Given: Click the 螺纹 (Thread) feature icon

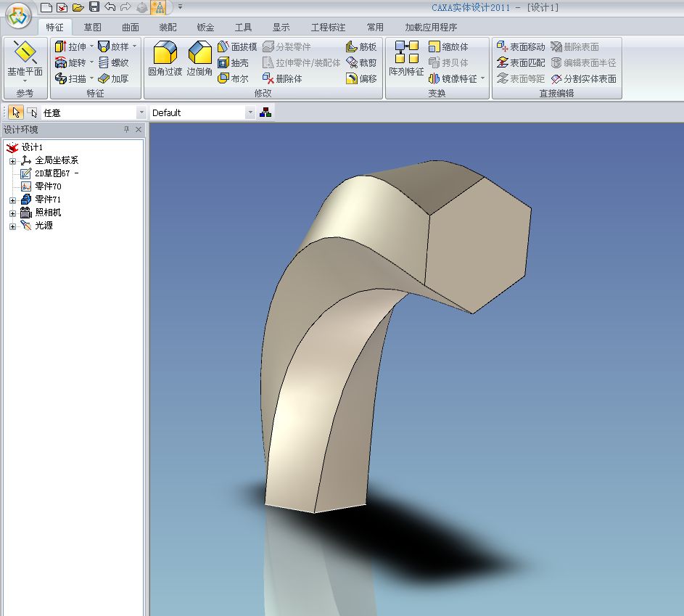Looking at the screenshot, I should click(x=104, y=62).
